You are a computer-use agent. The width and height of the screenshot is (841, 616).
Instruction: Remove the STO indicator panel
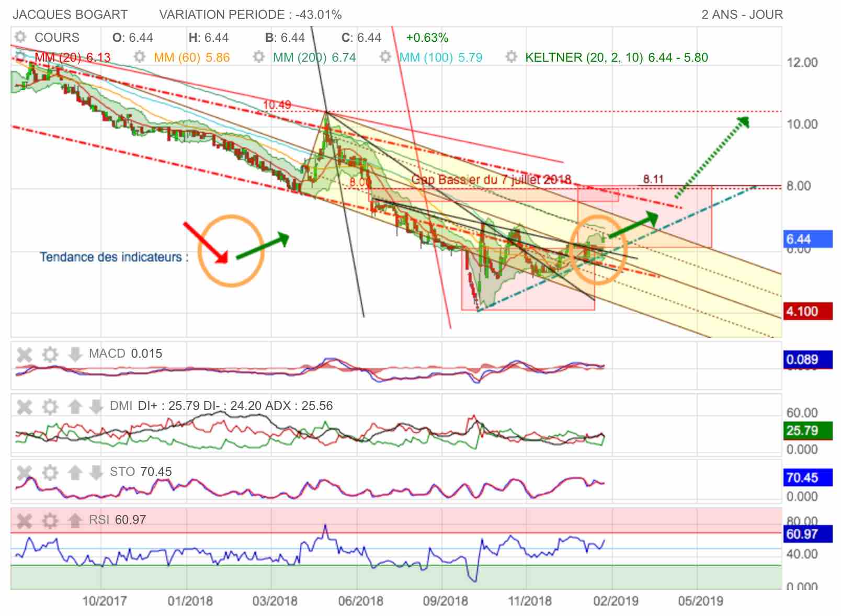tap(25, 473)
